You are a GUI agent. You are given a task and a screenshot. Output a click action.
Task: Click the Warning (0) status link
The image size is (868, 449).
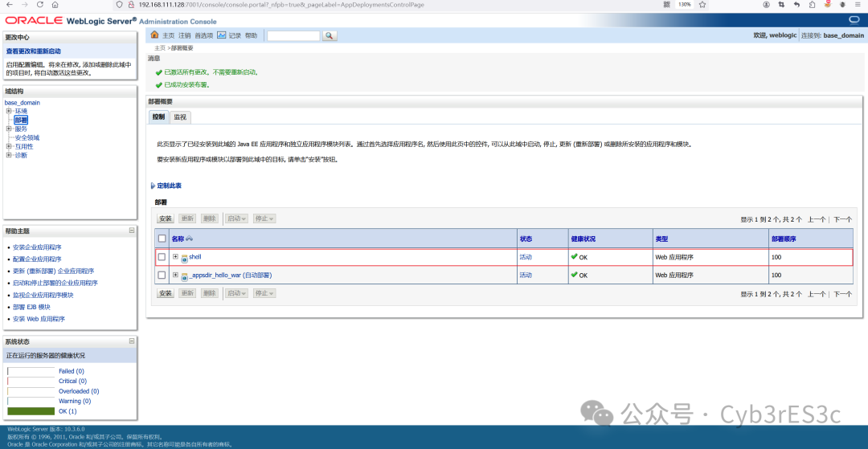[75, 401]
